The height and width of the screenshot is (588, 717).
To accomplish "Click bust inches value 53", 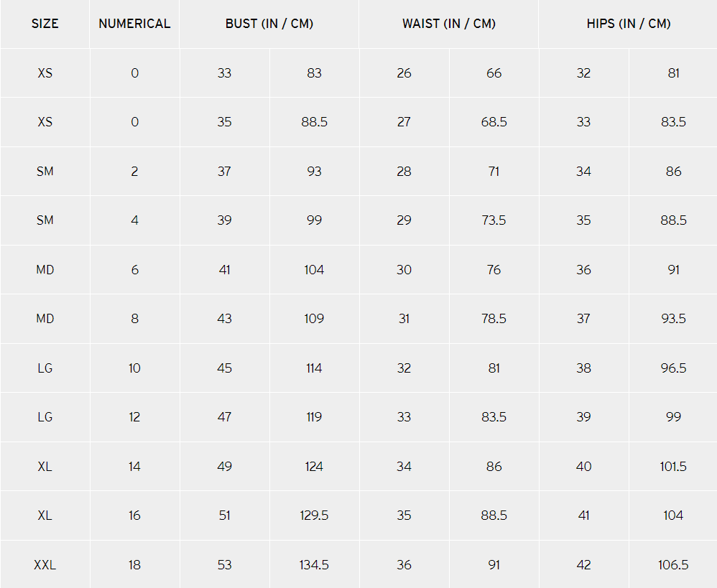I will [224, 565].
